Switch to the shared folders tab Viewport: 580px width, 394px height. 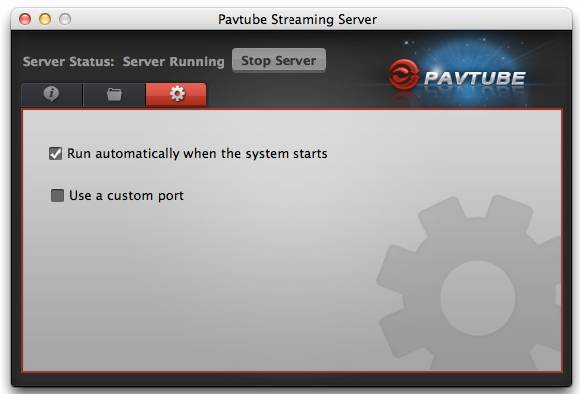[x=114, y=95]
